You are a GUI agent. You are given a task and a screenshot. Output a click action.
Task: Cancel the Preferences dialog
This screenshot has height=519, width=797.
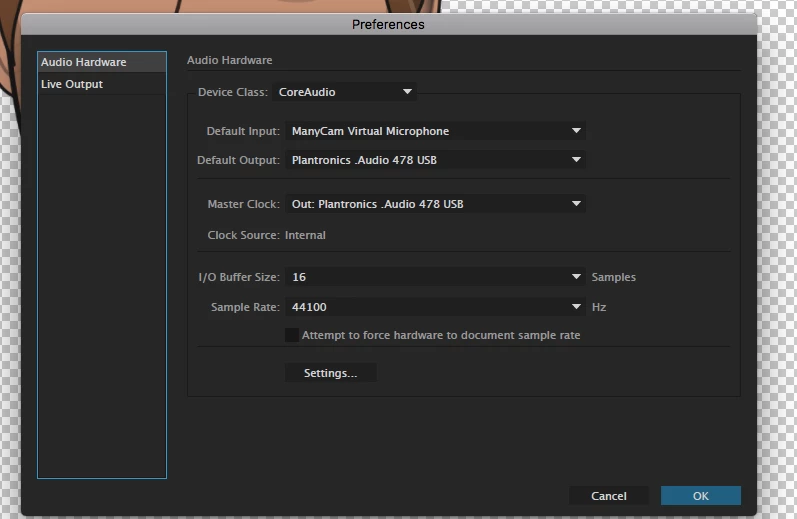coord(608,496)
